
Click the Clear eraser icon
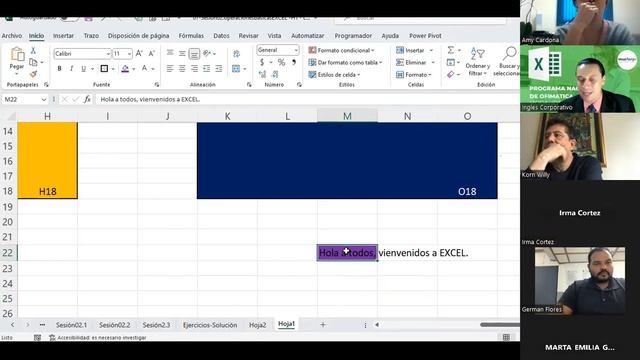[451, 74]
